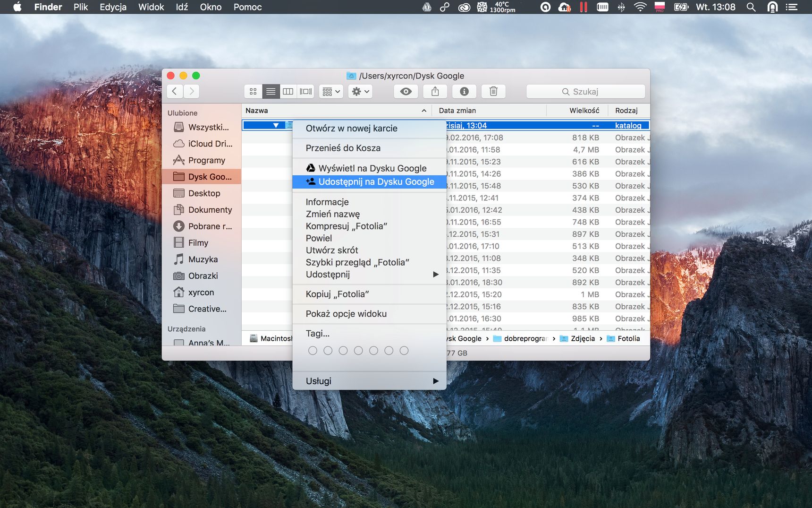This screenshot has height=508, width=812.
Task: Switch to list view in Finder toolbar
Action: tap(271, 91)
